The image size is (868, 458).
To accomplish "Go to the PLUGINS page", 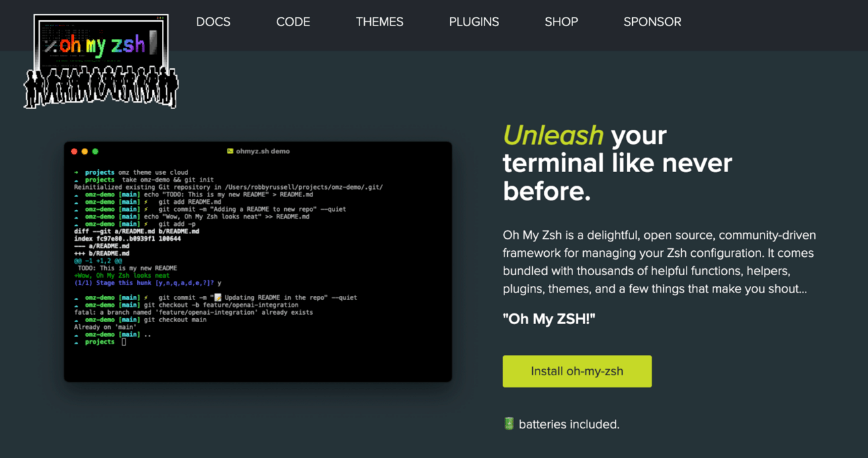I will [x=474, y=22].
